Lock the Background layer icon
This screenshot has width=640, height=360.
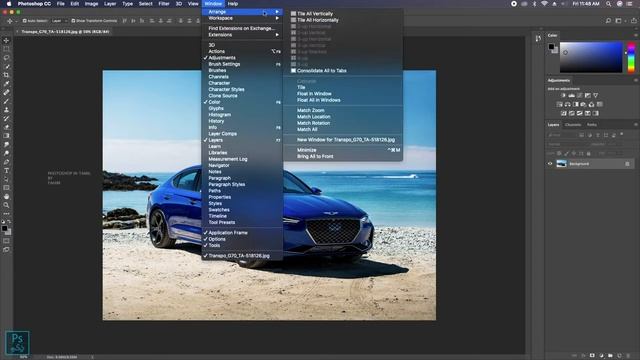(627, 164)
